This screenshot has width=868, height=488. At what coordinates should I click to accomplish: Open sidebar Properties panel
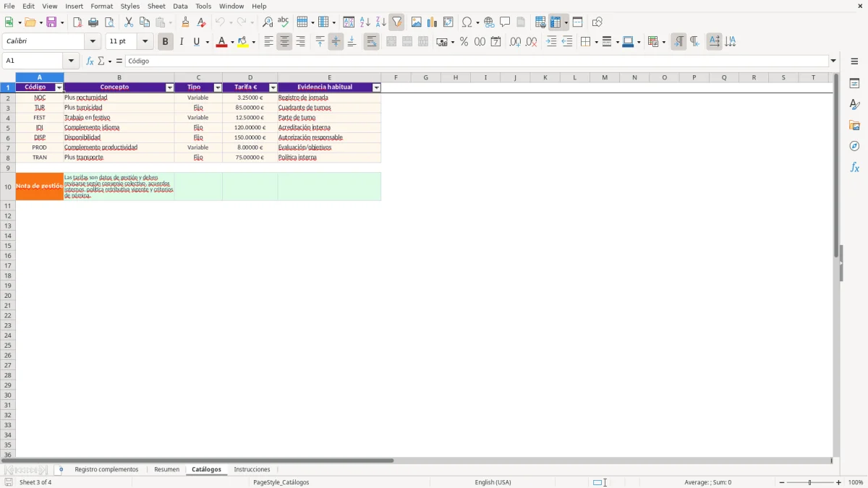click(854, 83)
